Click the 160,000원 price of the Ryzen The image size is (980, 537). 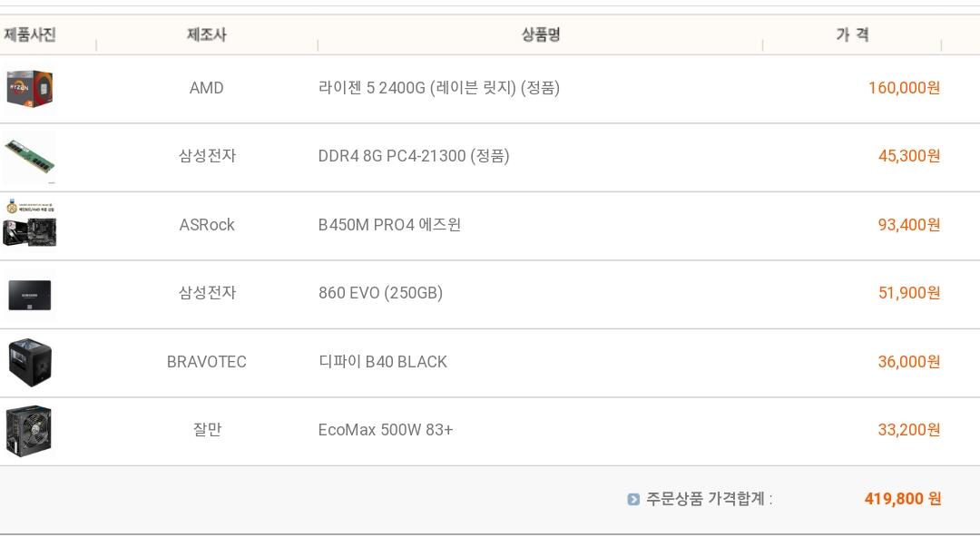[904, 88]
